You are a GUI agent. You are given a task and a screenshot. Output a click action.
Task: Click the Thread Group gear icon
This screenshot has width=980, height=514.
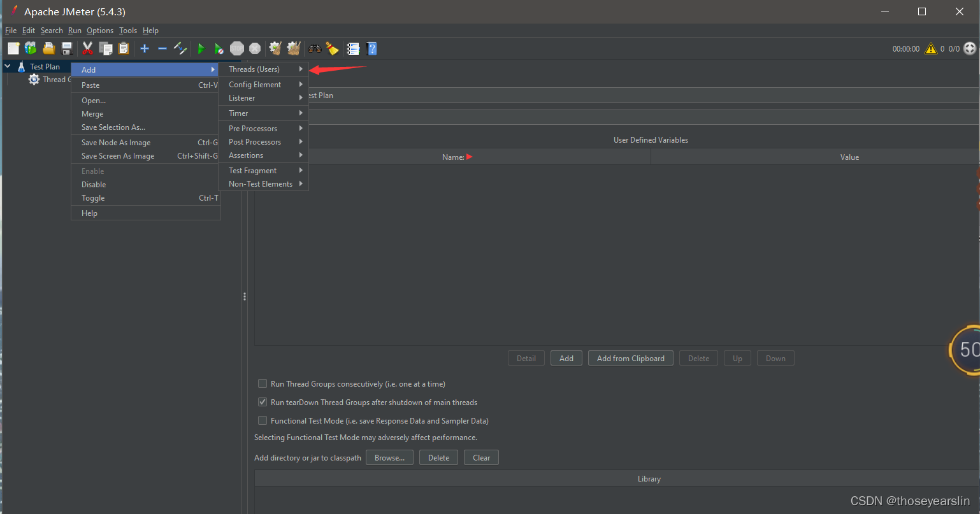pyautogui.click(x=34, y=80)
